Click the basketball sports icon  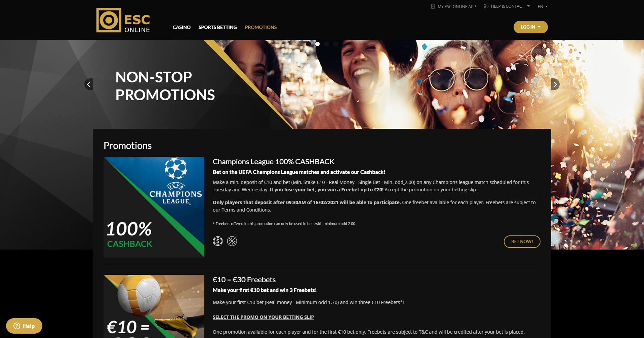232,241
